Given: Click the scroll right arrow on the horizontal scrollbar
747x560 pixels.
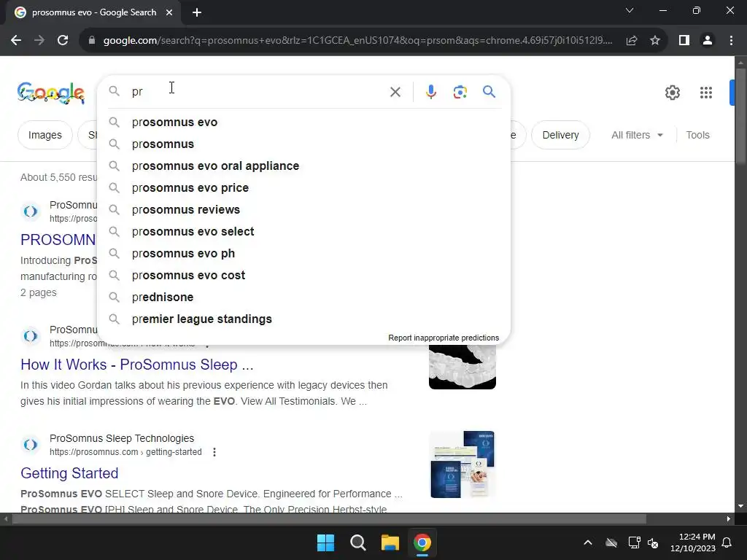Looking at the screenshot, I should coord(729,519).
